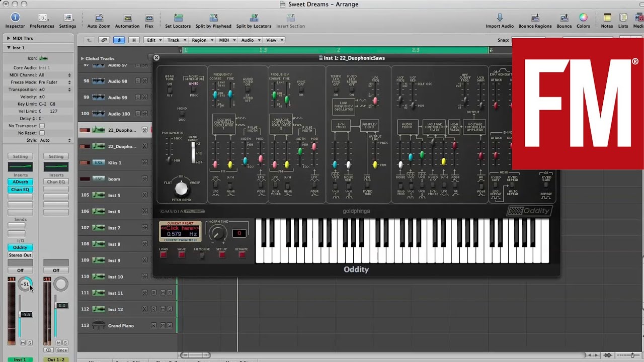This screenshot has height=362, width=644.
Task: Open the Freeze Mode dropdown
Action: click(x=54, y=82)
